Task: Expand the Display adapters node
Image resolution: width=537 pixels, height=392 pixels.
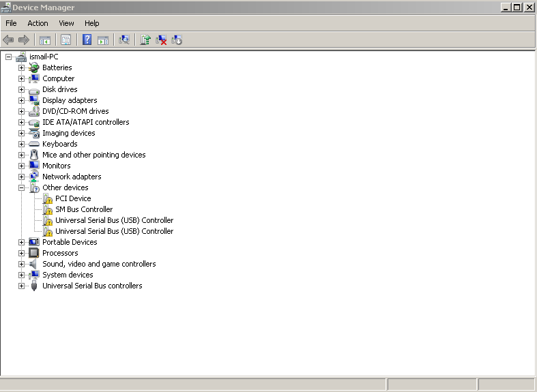Action: tap(21, 101)
